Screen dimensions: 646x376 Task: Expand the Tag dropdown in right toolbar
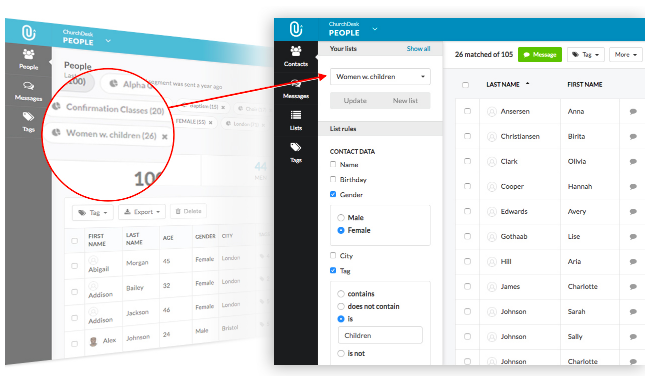pos(585,54)
